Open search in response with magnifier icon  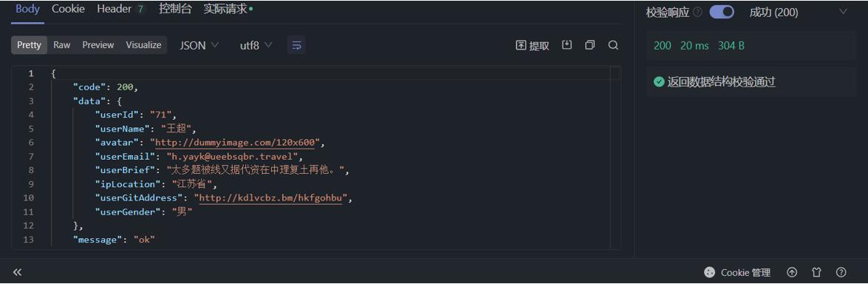click(613, 45)
